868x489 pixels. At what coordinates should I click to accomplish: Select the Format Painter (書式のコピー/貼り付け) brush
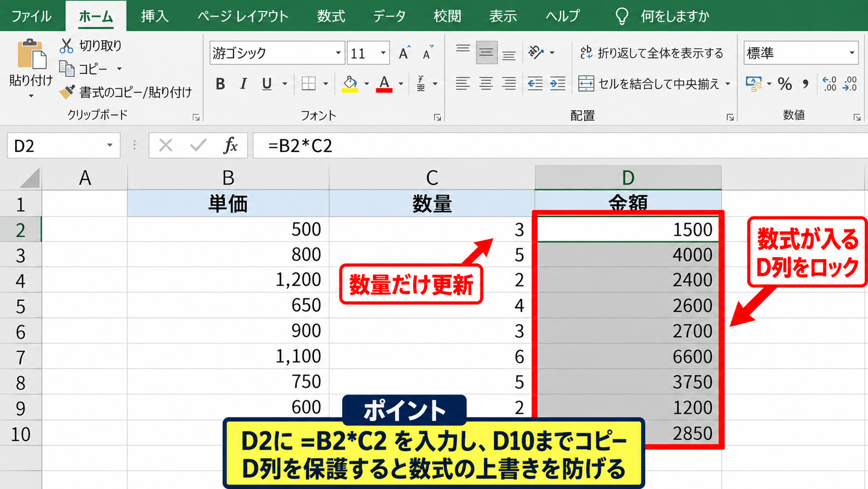tap(66, 92)
